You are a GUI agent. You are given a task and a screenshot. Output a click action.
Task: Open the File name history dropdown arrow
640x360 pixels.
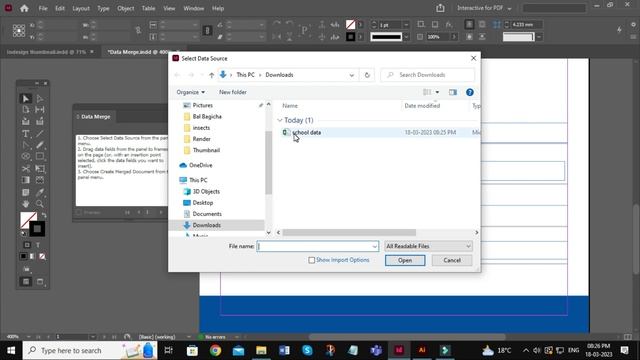click(374, 246)
